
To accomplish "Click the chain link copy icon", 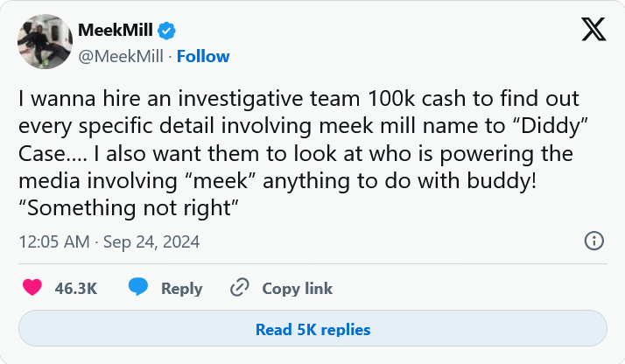I will point(240,288).
